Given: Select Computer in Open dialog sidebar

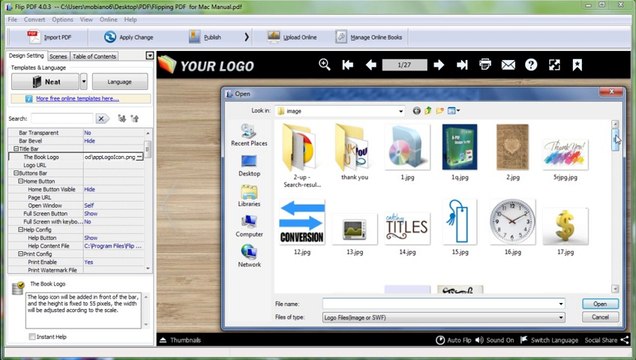Looking at the screenshot, I should pyautogui.click(x=249, y=226).
